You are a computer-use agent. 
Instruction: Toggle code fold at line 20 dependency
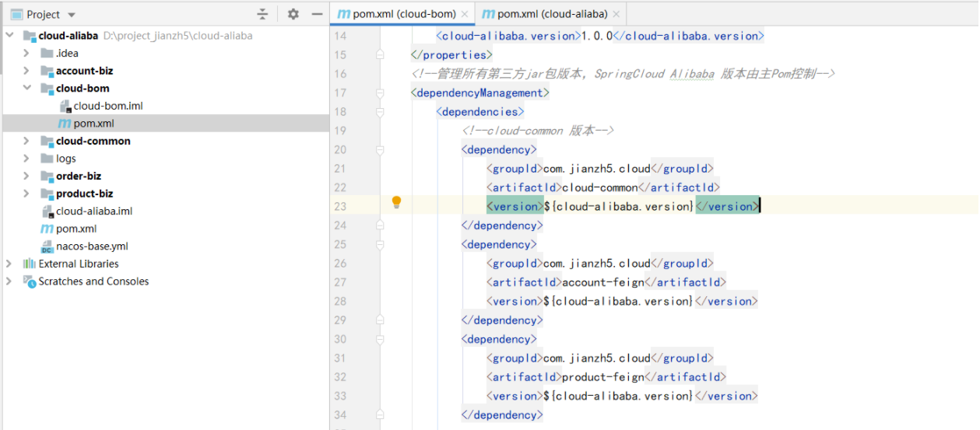380,149
